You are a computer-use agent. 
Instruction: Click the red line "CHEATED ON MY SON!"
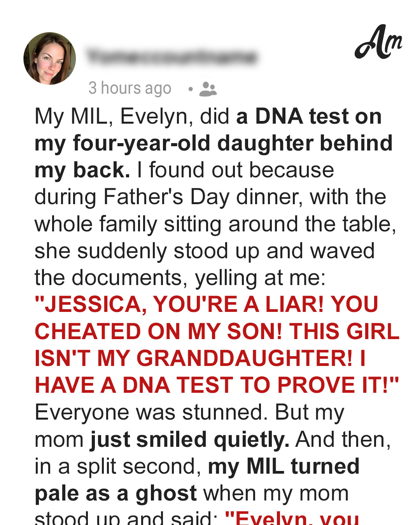(158, 331)
